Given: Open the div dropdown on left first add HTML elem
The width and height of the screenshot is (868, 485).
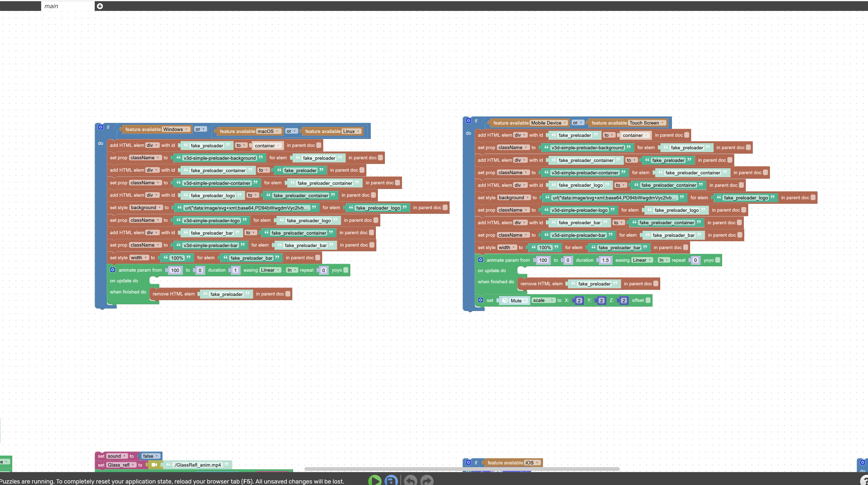Looking at the screenshot, I should [152, 145].
